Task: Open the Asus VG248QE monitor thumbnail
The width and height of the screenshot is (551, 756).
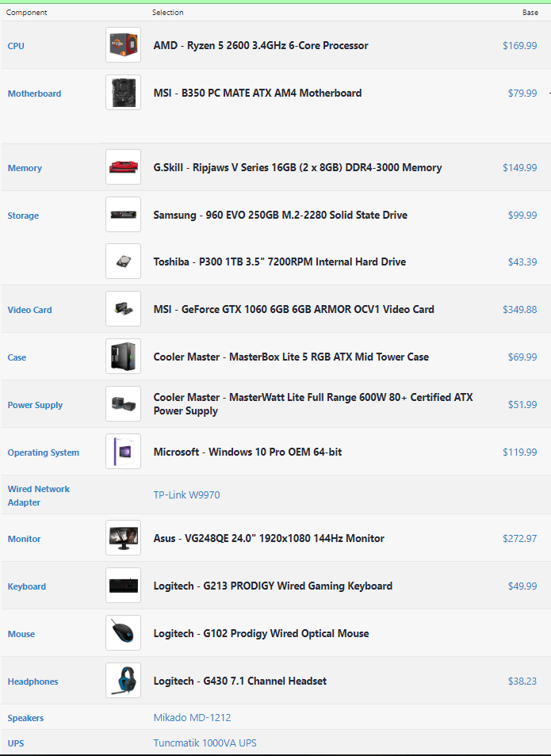Action: 124,537
